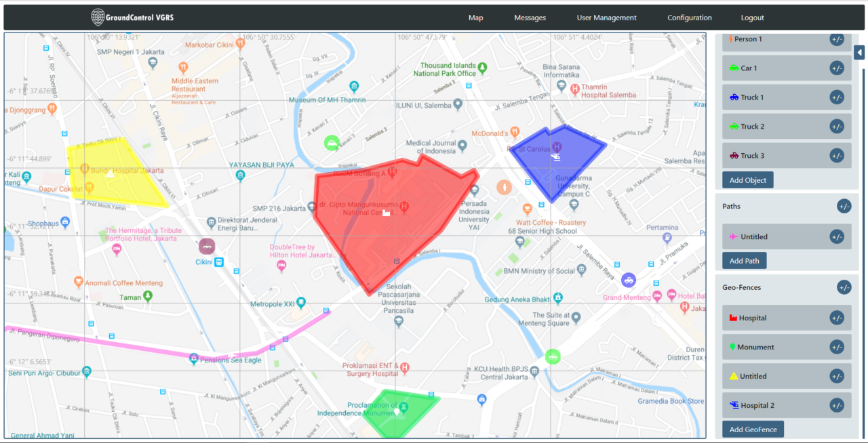Click the green truck marker near Menteng Square
Image resolution: width=868 pixels, height=443 pixels.
pos(553,356)
